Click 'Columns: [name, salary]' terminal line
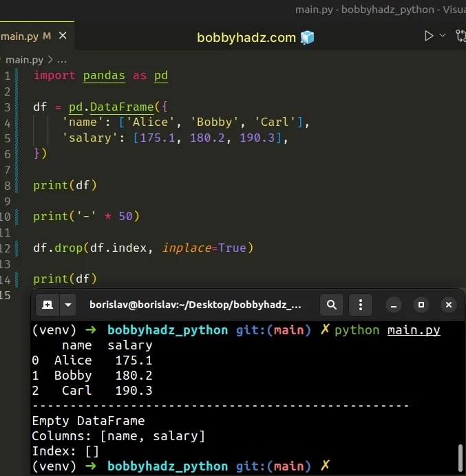Screen dimensions: 466x476 (118, 436)
